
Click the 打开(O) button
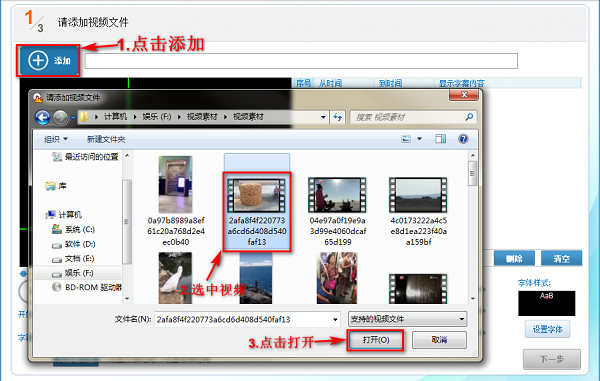(x=375, y=340)
